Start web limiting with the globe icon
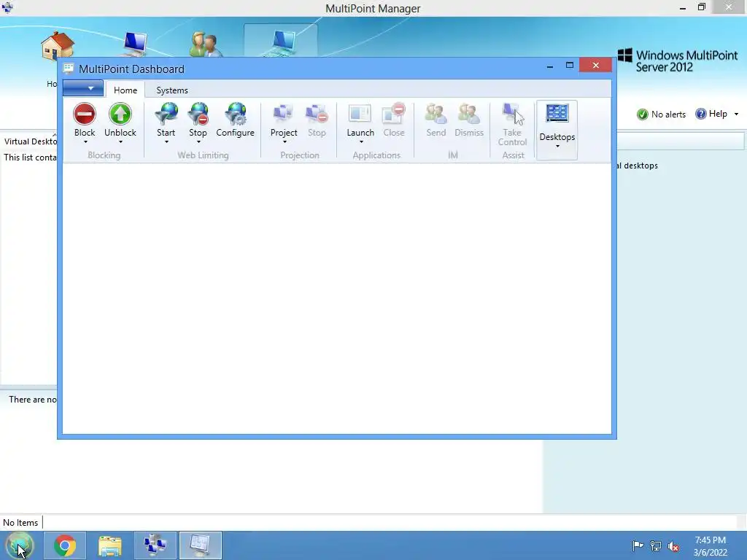This screenshot has height=560, width=747. coord(166,114)
